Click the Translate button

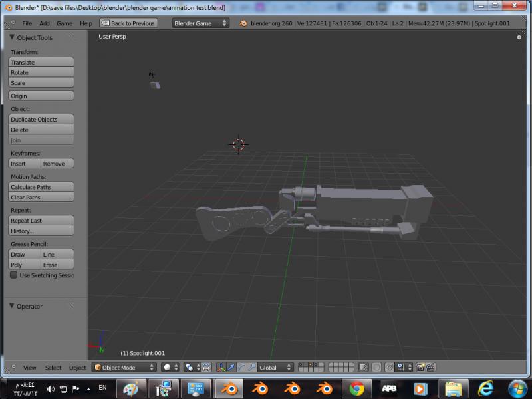point(41,62)
